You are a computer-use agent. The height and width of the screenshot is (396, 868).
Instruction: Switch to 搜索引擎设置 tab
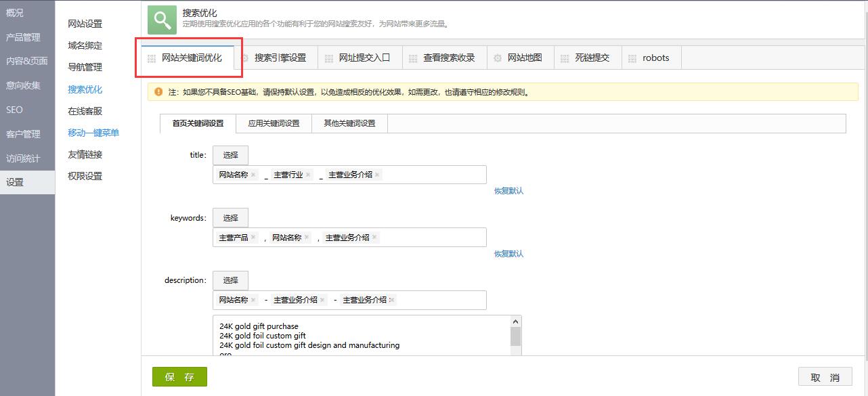[x=280, y=58]
